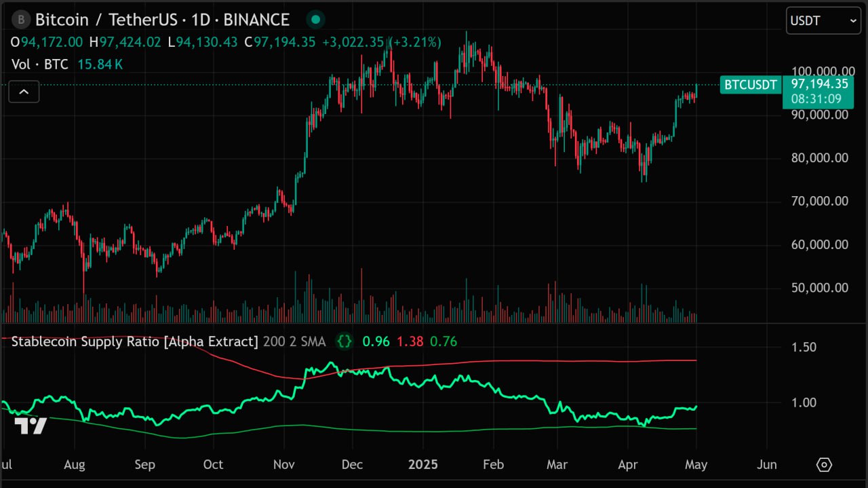Click the Aug label on time axis

click(74, 465)
